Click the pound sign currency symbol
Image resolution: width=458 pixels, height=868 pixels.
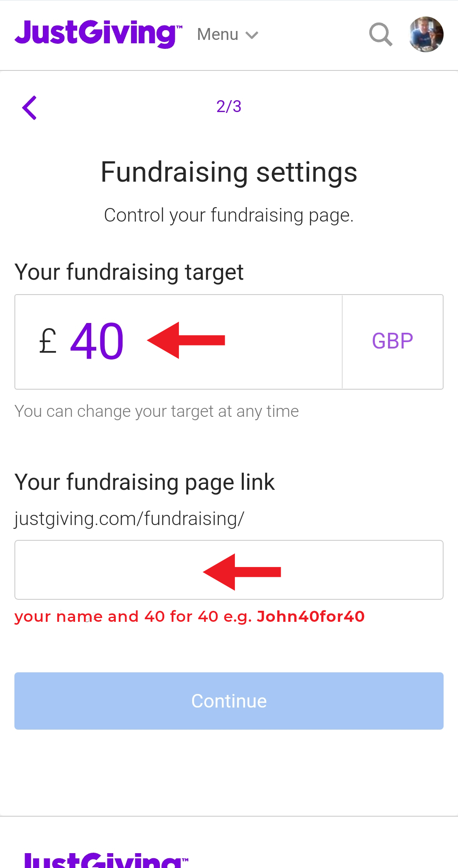48,341
